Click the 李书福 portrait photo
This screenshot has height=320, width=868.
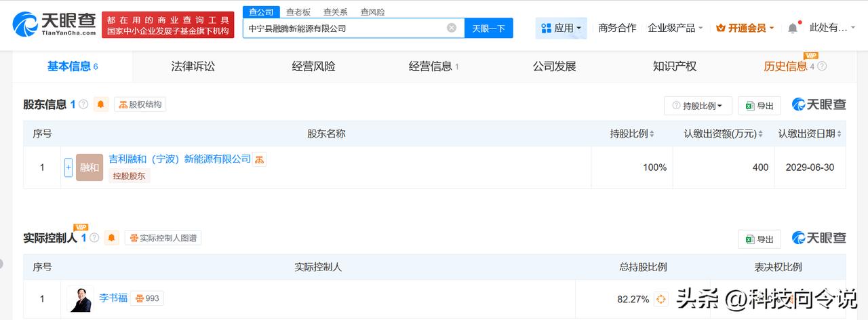tap(80, 299)
